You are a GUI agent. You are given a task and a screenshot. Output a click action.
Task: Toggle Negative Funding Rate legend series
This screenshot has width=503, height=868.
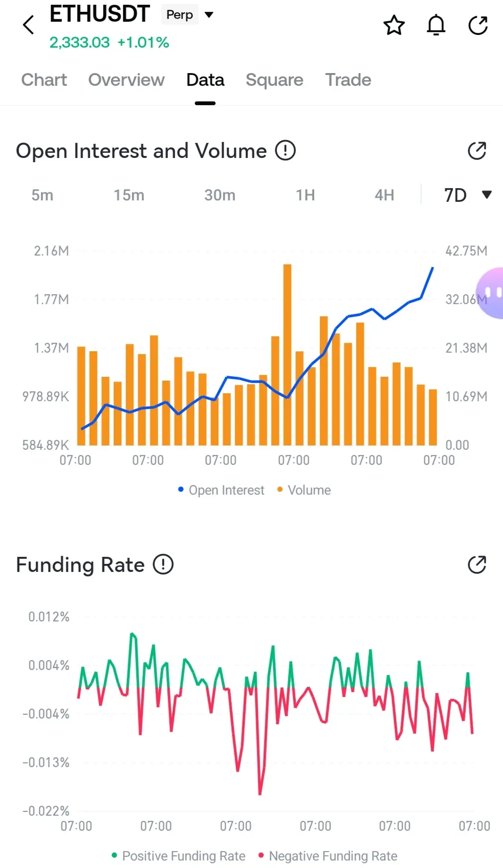328,856
